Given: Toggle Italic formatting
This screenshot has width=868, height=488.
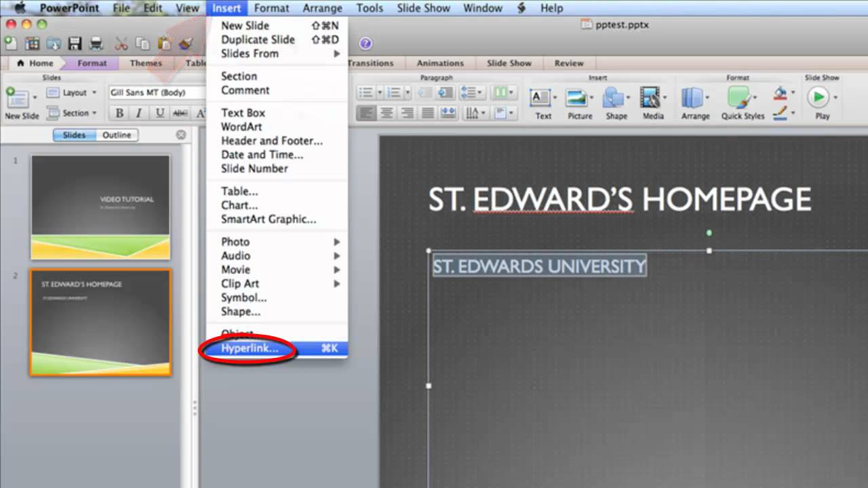Looking at the screenshot, I should 138,113.
